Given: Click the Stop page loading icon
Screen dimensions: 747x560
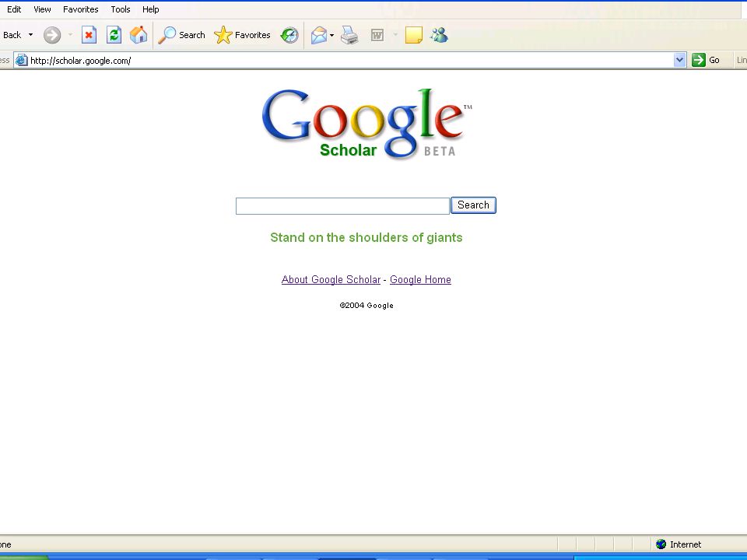Looking at the screenshot, I should coord(89,35).
